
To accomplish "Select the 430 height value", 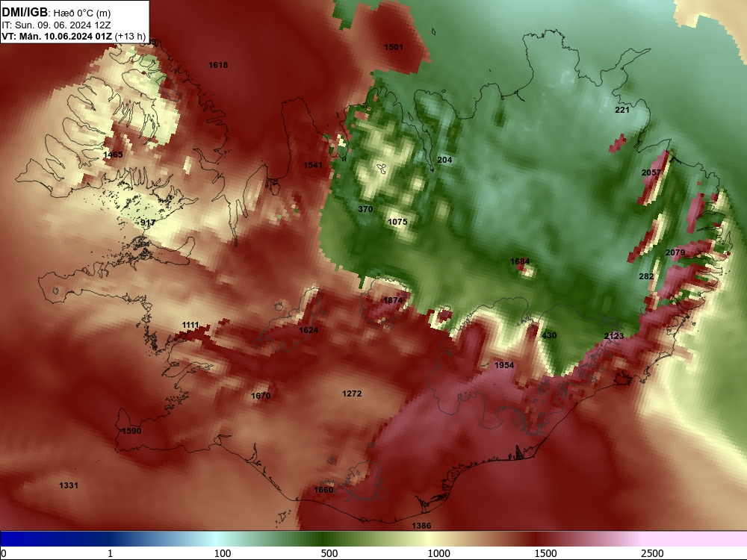I will point(549,336).
